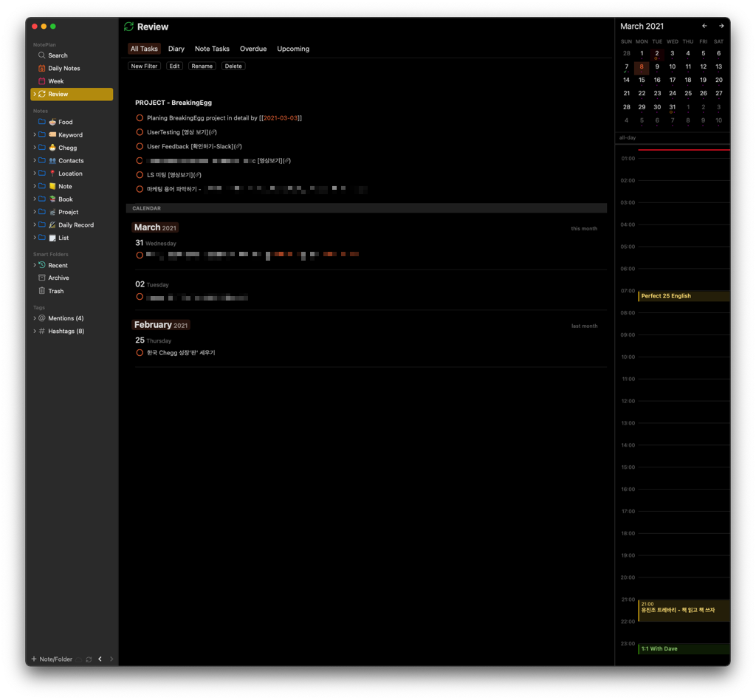The width and height of the screenshot is (756, 700).
Task: Check off the UserTesting task
Action: tap(140, 132)
